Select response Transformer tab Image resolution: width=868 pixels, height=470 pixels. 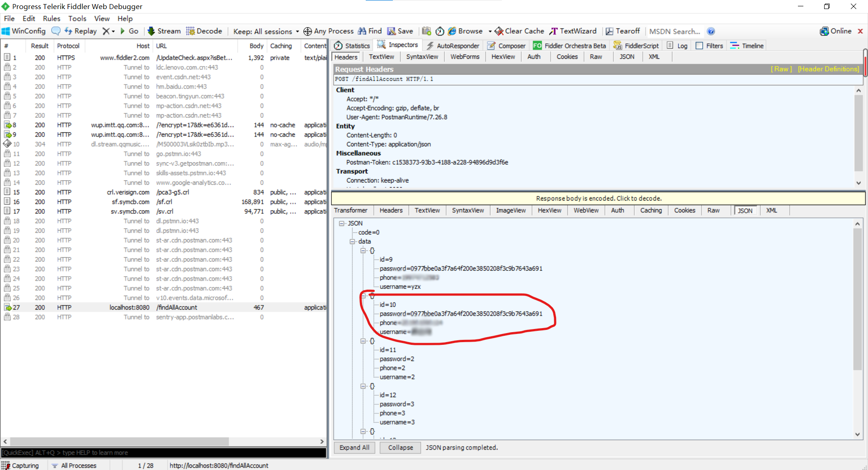pos(351,211)
